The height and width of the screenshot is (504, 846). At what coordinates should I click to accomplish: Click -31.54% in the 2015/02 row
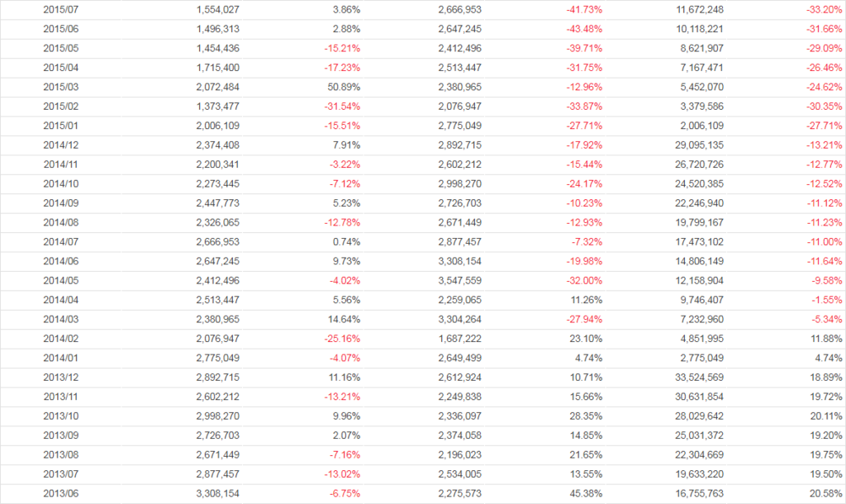(341, 107)
